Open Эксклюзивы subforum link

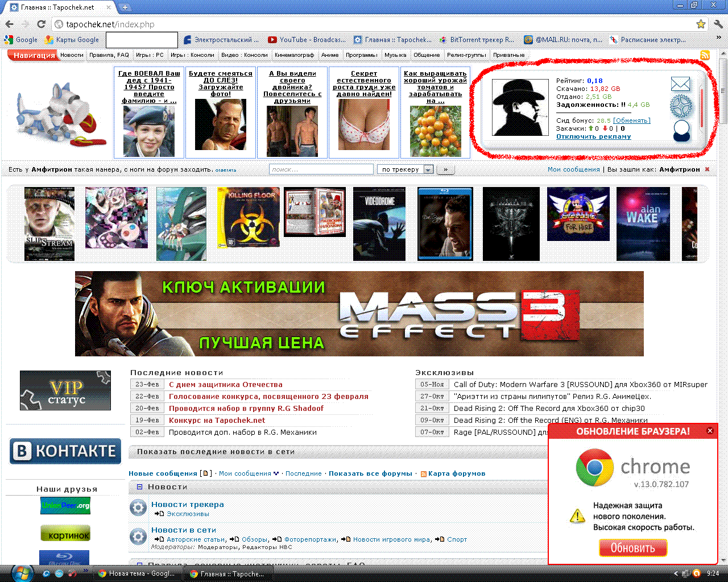pyautogui.click(x=188, y=514)
